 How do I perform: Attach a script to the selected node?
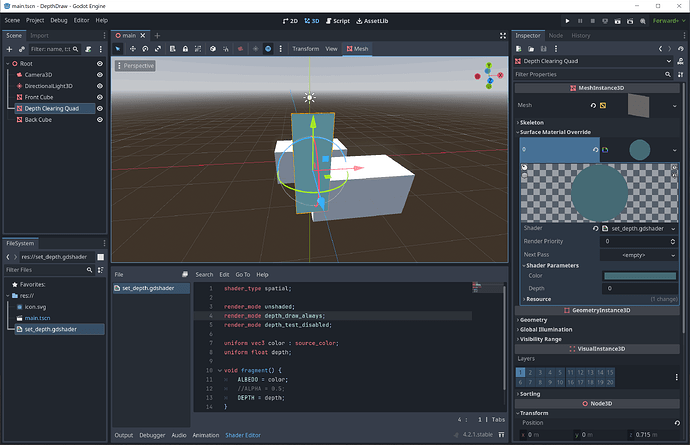pyautogui.click(x=88, y=49)
